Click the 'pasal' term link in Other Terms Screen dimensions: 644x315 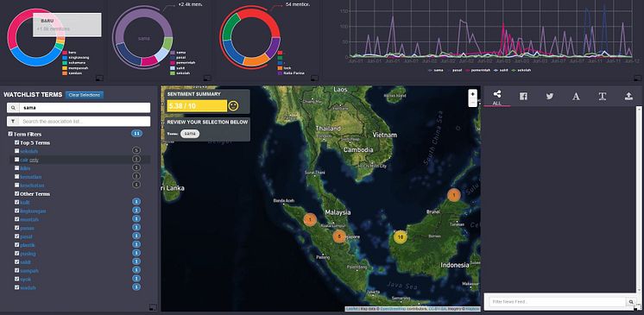pos(26,236)
